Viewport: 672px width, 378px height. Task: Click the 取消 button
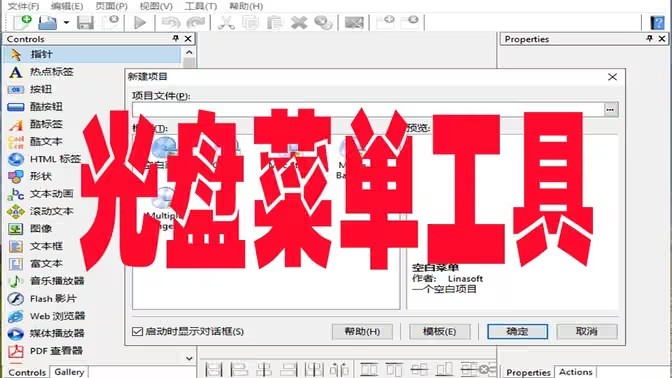coord(587,331)
